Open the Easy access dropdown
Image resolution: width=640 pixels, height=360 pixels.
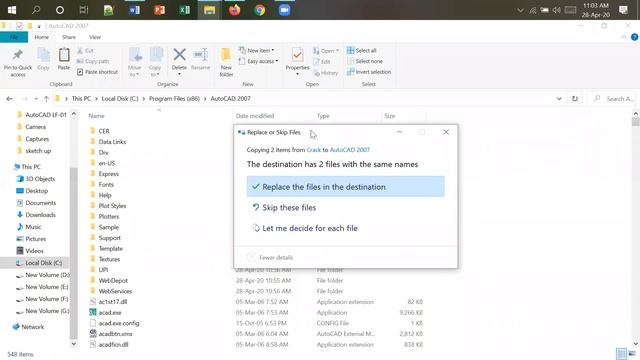(258, 61)
